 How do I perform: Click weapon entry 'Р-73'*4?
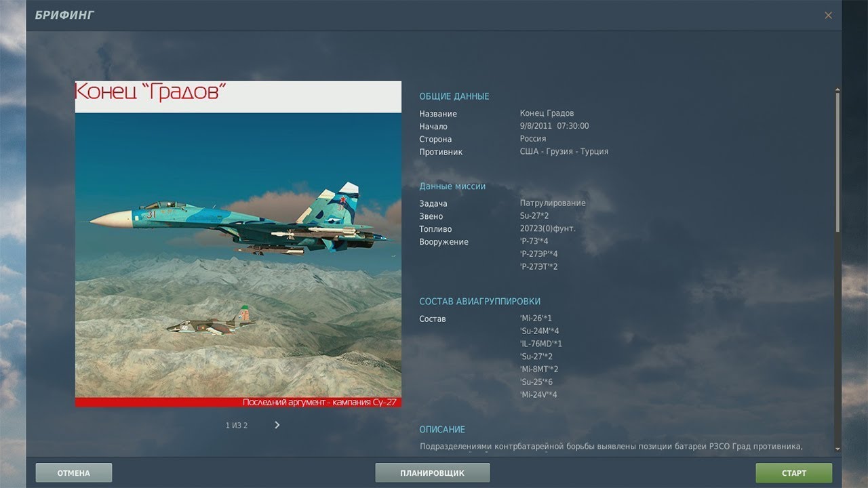(534, 241)
